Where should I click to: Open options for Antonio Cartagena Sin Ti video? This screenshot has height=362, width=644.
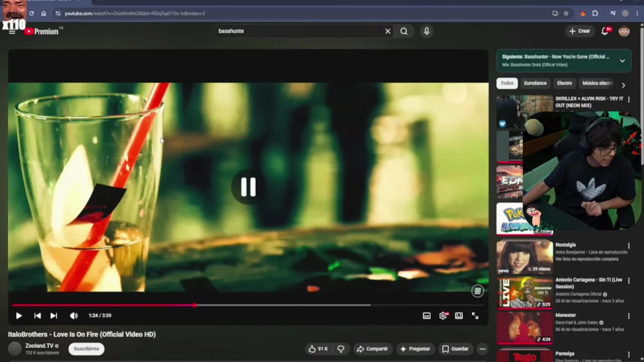[x=628, y=281]
